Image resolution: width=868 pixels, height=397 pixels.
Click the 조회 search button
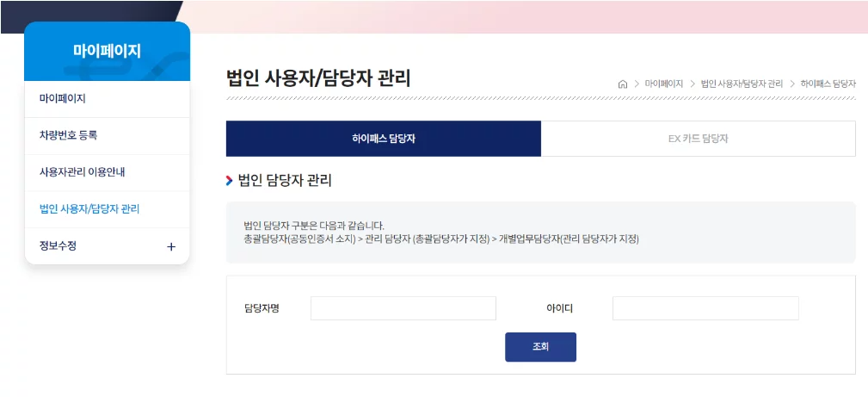point(540,347)
